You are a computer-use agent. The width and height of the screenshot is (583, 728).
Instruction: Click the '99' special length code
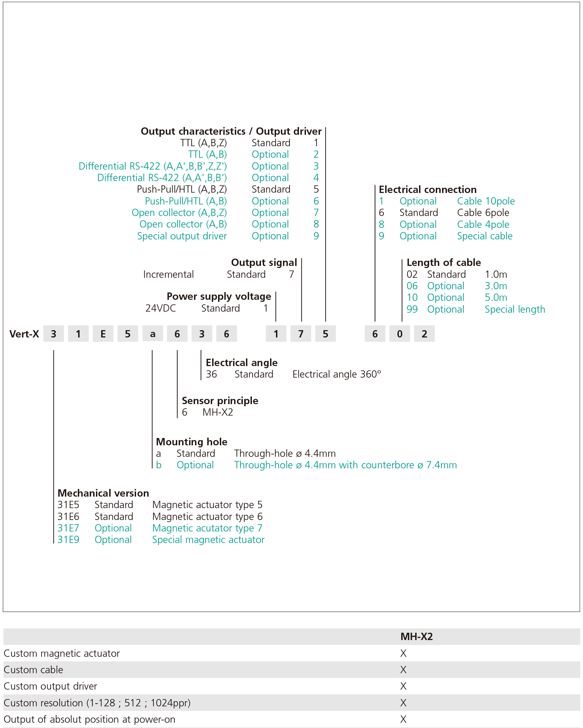[412, 309]
